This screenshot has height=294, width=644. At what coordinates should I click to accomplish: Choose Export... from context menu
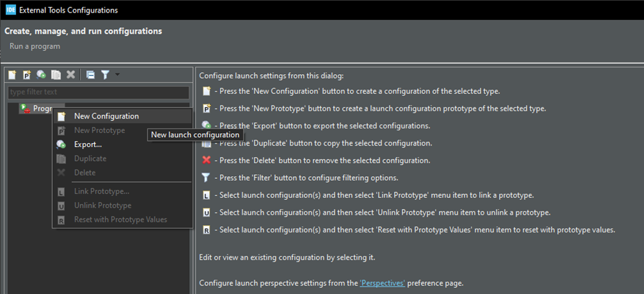88,144
